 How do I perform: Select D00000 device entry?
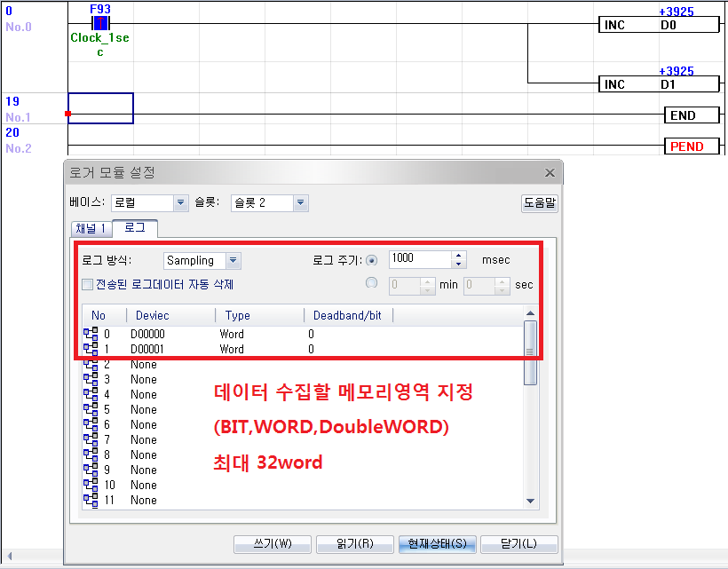click(147, 334)
